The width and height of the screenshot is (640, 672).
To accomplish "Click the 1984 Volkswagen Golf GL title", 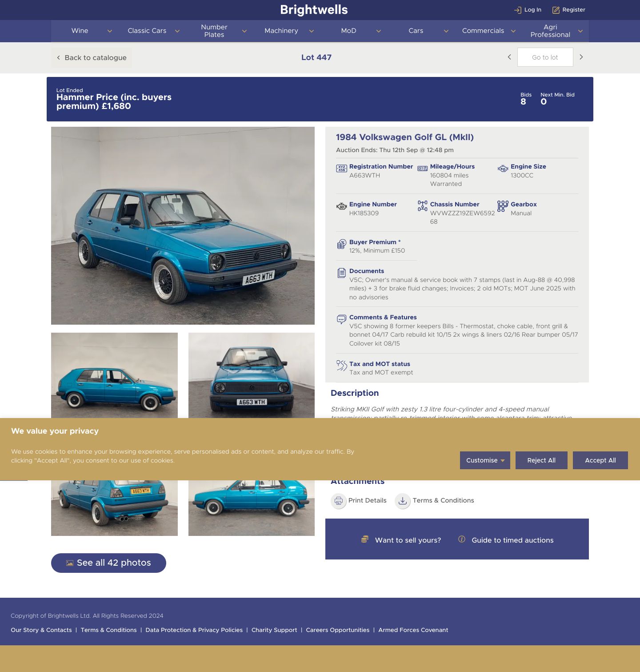I will tap(405, 137).
